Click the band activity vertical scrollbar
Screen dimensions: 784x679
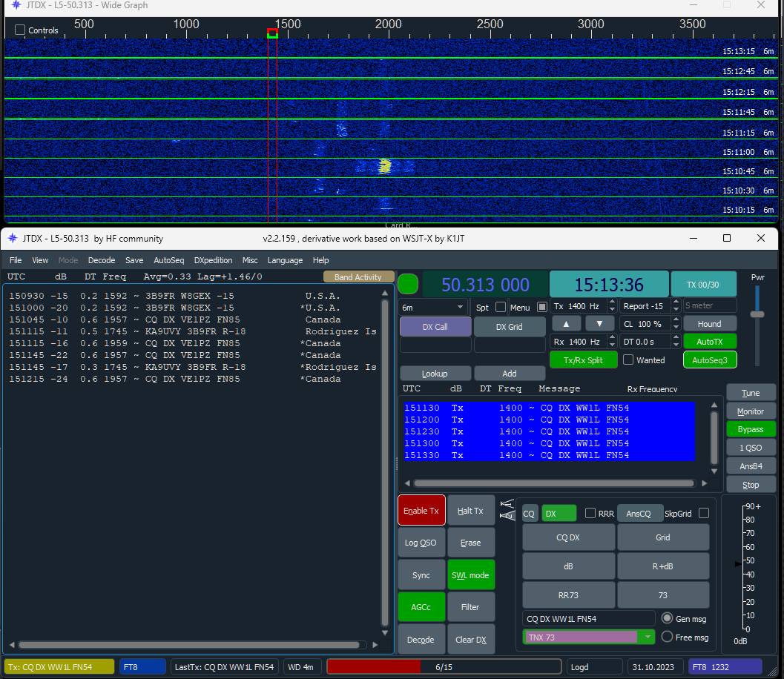click(384, 462)
